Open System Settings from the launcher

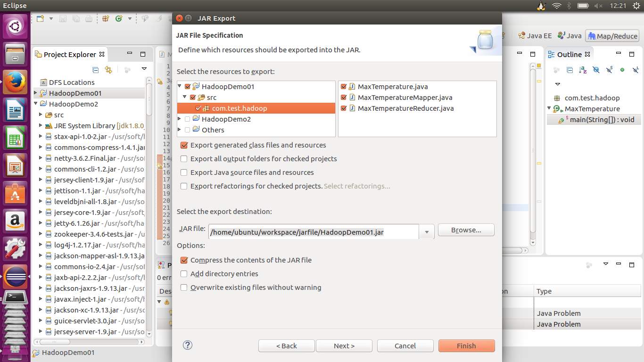click(15, 248)
